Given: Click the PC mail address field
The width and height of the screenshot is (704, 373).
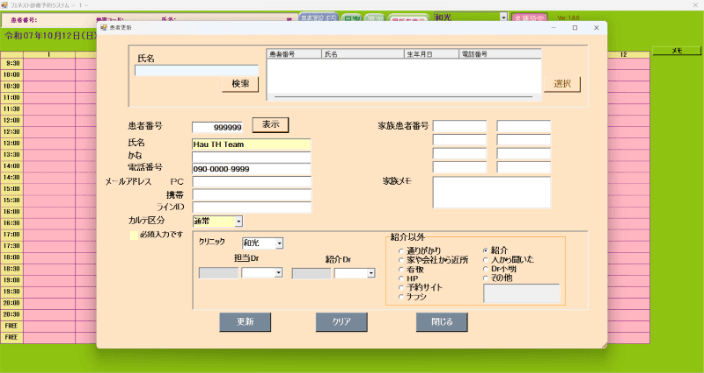Looking at the screenshot, I should (251, 182).
